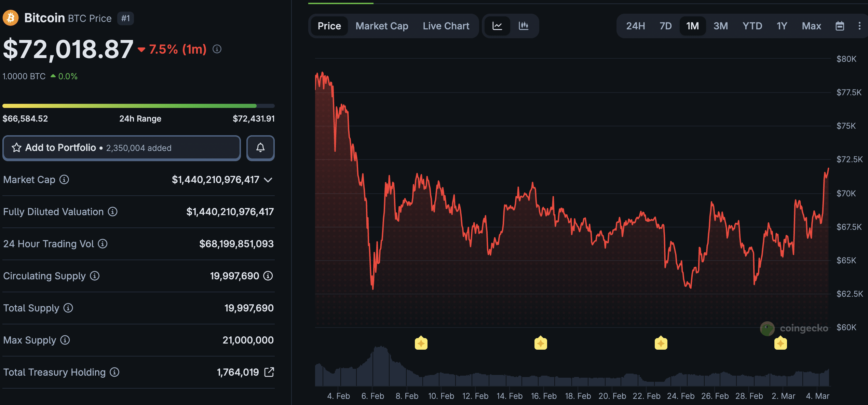This screenshot has height=405, width=868.
Task: Click the Bitcoin logo icon
Action: (11, 17)
